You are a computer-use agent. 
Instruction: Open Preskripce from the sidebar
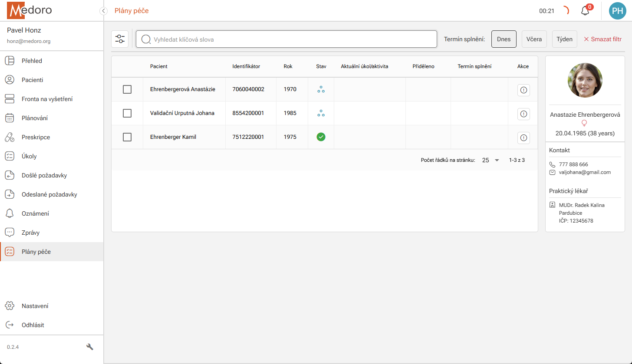[x=36, y=137]
